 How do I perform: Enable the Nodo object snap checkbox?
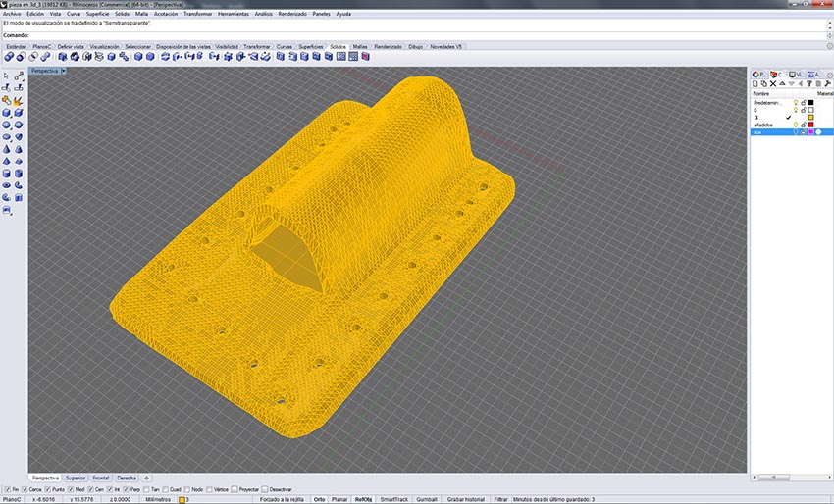point(186,489)
